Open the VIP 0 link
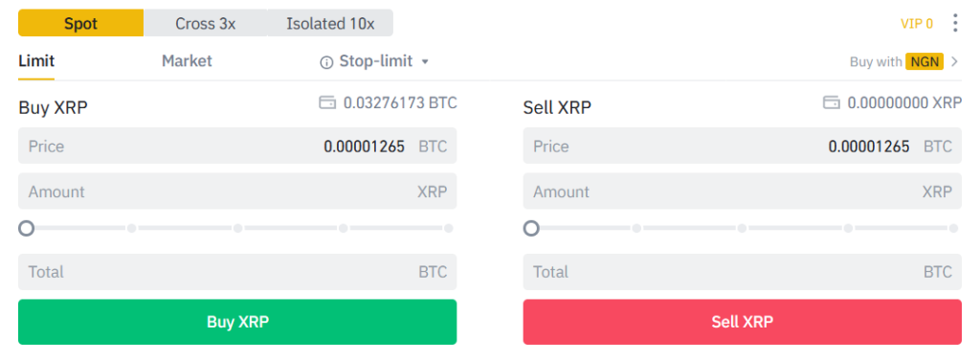This screenshot has height=362, width=980. [x=916, y=24]
